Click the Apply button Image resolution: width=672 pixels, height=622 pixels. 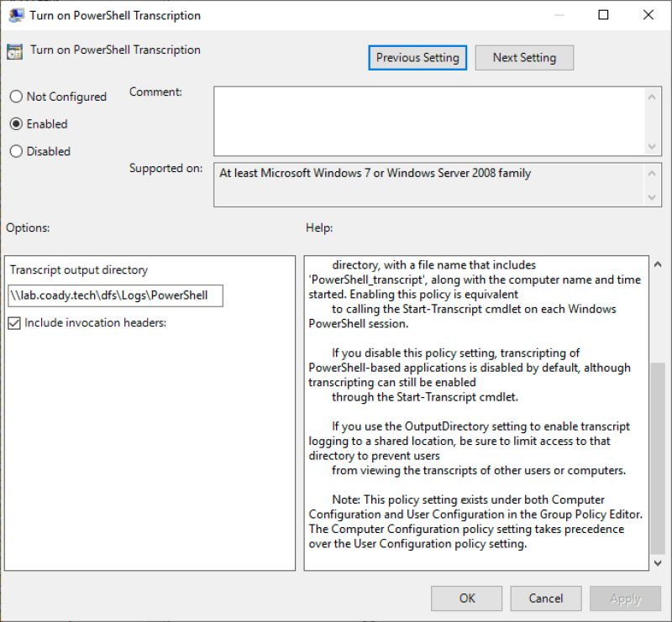pos(625,598)
